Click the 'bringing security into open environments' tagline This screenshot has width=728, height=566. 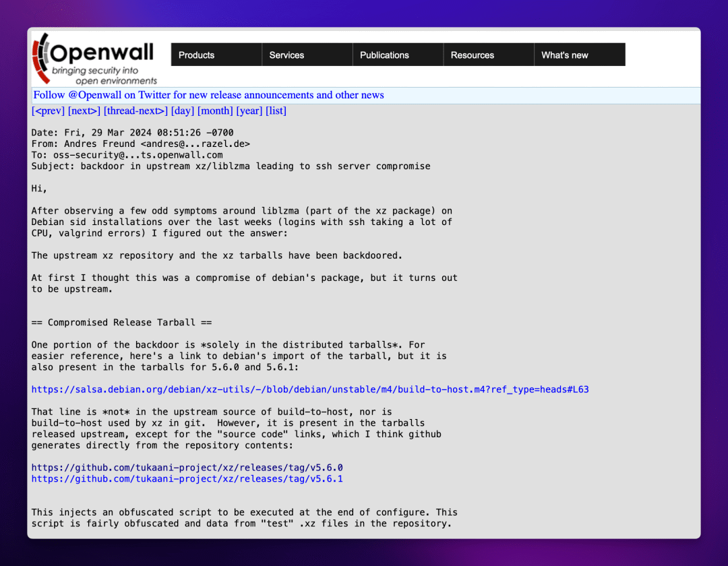[x=104, y=75]
